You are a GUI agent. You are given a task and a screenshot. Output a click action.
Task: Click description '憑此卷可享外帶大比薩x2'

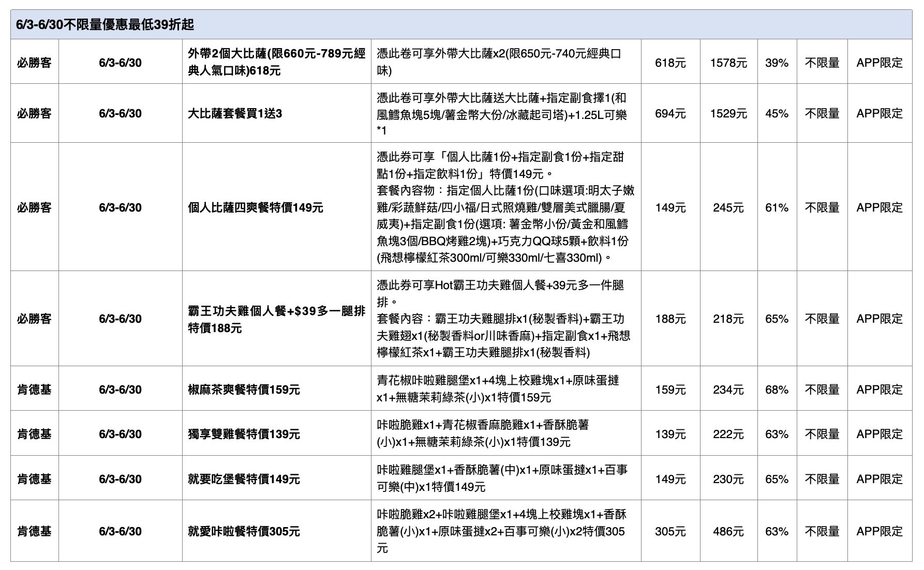pos(499,62)
